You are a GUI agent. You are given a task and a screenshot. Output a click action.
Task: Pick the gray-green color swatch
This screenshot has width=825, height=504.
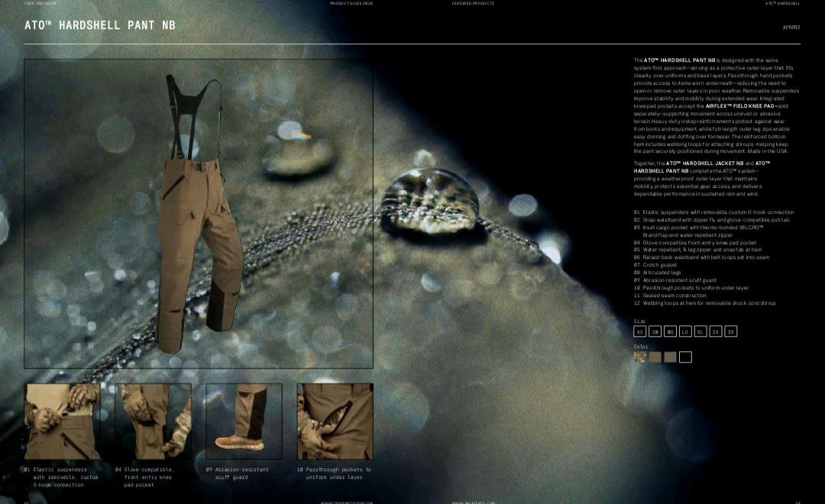pyautogui.click(x=671, y=357)
